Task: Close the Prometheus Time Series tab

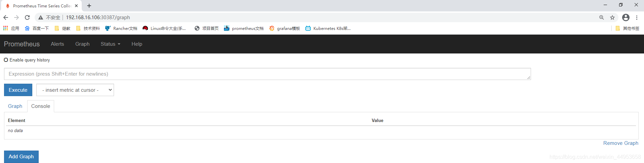Action: [76, 6]
